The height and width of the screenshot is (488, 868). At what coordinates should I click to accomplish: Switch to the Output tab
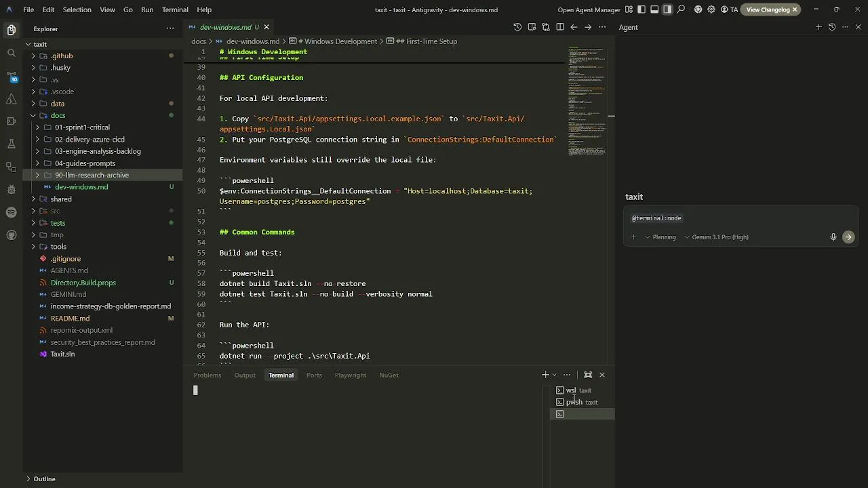tap(245, 375)
